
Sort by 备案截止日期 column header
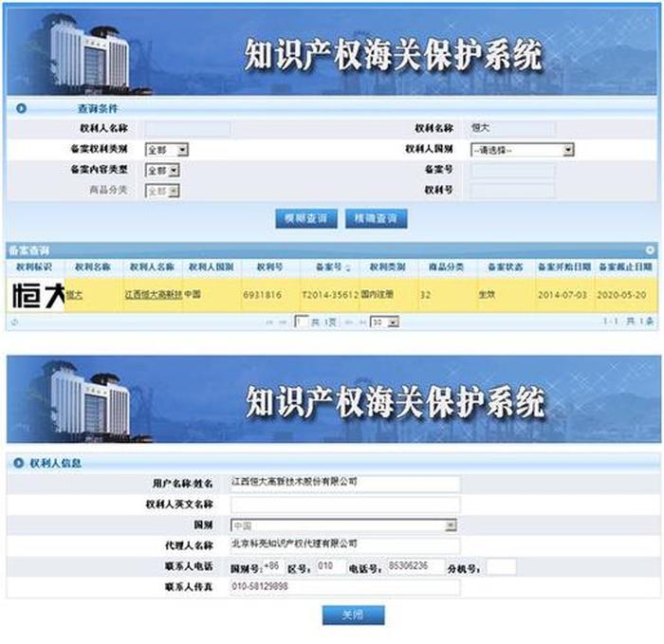(x=625, y=267)
